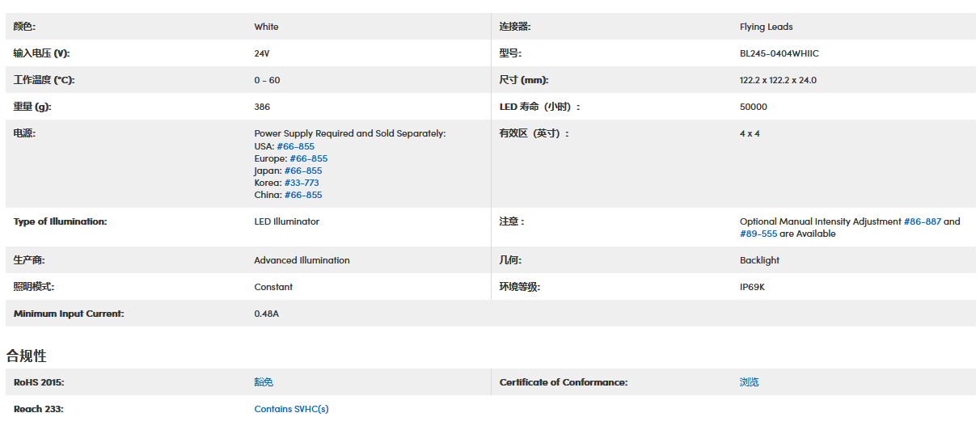The height and width of the screenshot is (434, 980).
Task: Click the Advanced Illumination manufacturer value
Action: pos(302,260)
